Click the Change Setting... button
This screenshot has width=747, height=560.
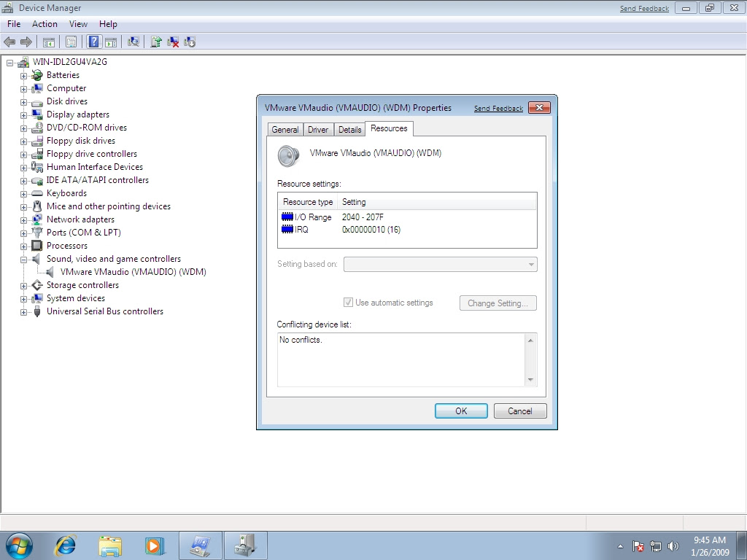point(498,303)
